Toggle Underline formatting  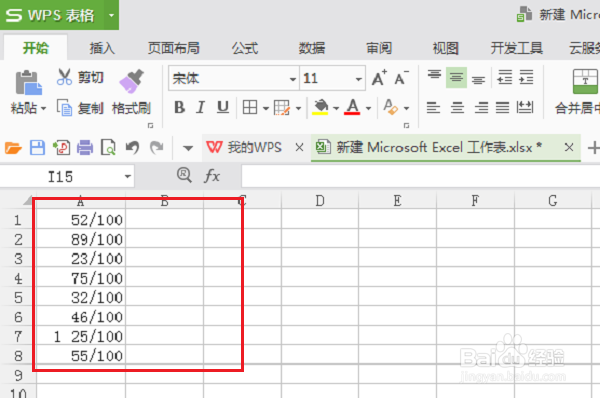tap(223, 108)
